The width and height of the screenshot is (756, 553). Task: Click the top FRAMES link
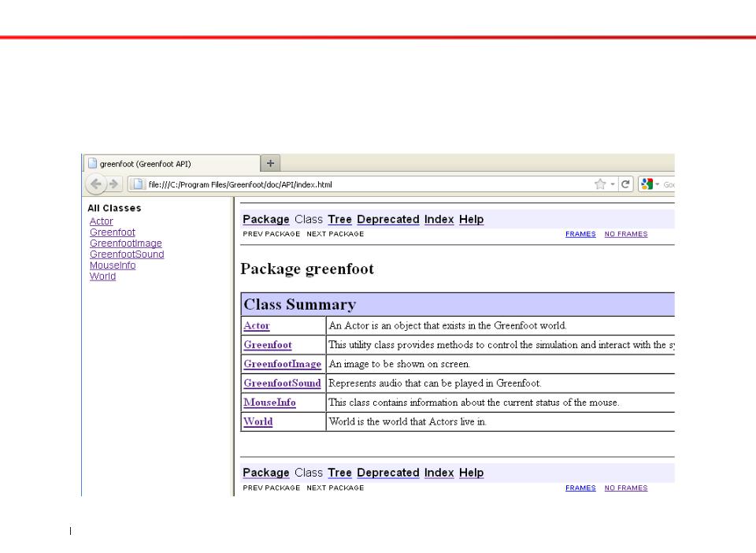(x=580, y=234)
